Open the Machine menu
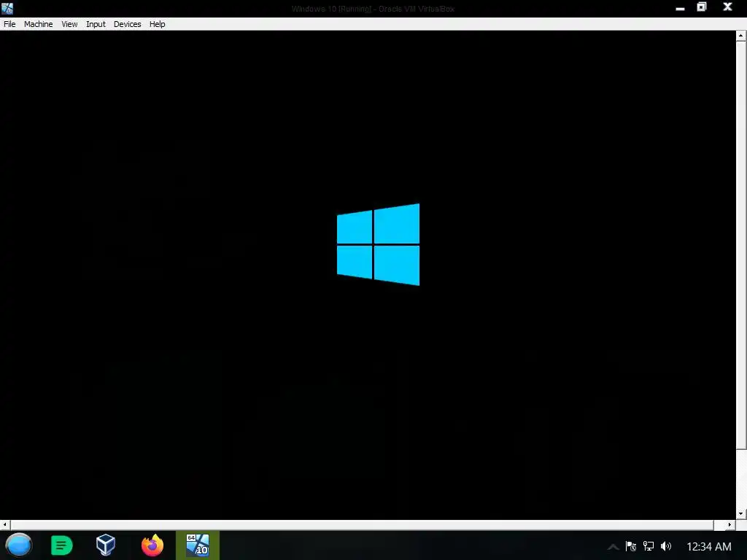 [38, 24]
